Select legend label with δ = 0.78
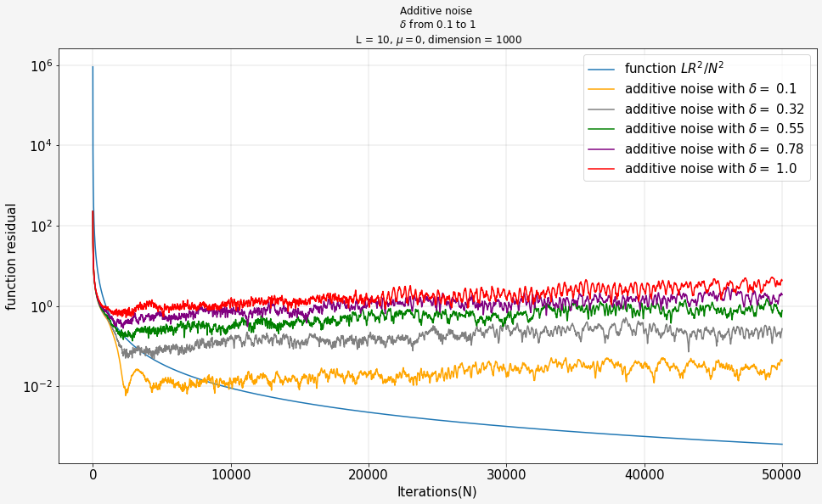 click(x=714, y=149)
